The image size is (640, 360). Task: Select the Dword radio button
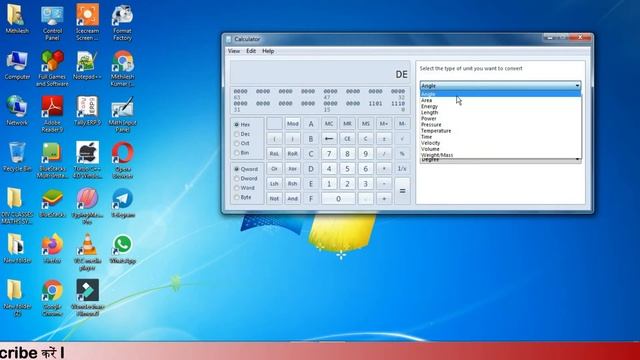tap(246, 178)
